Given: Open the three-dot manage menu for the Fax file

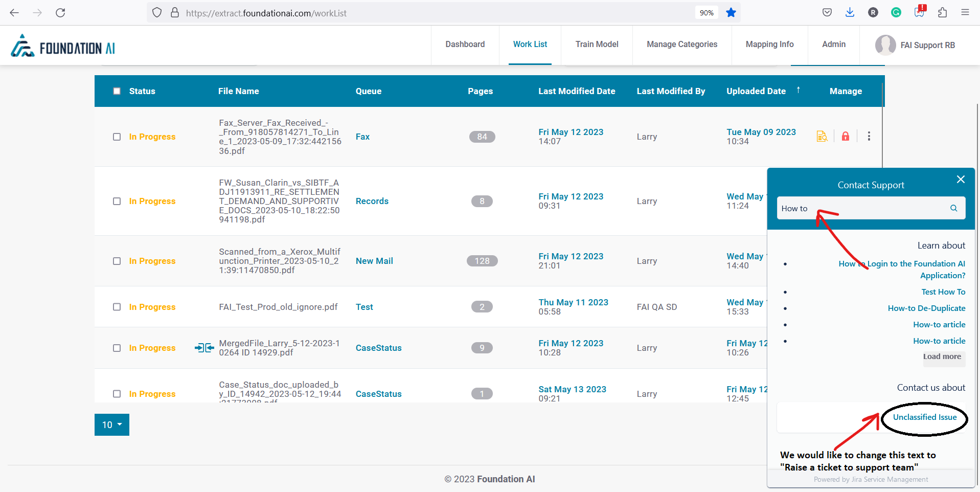Looking at the screenshot, I should tap(869, 136).
